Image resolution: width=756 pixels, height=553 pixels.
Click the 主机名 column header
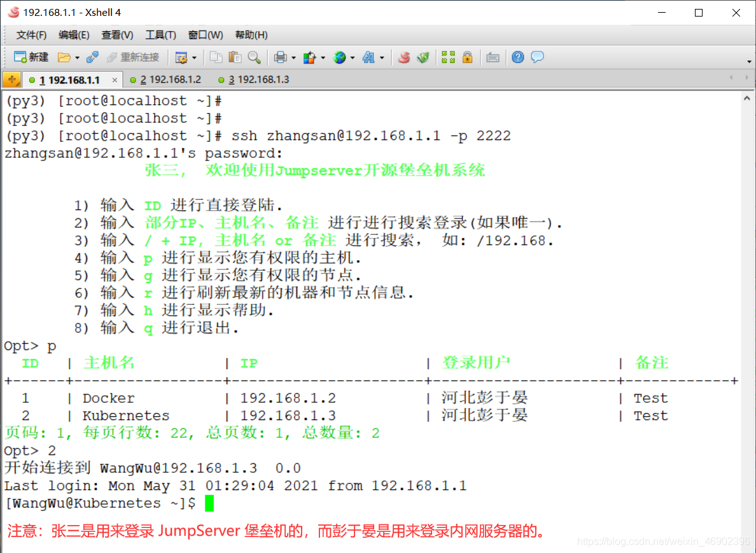click(109, 363)
